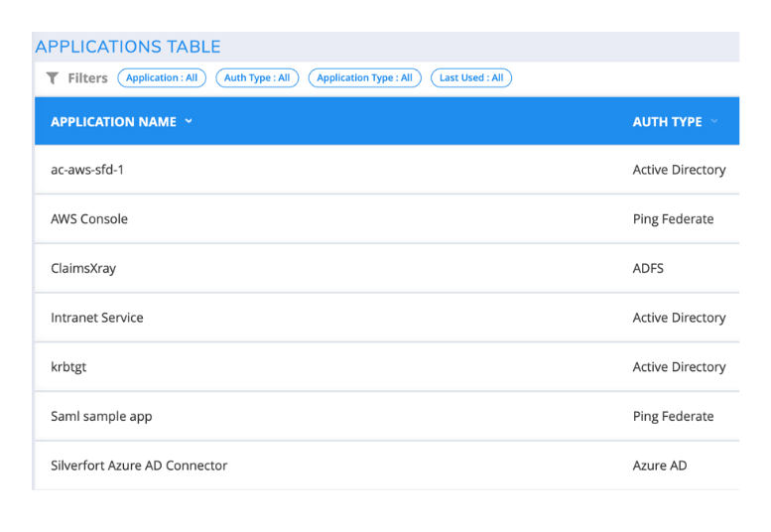Sort by the Auth Type column header
771x532 pixels.
pos(667,122)
